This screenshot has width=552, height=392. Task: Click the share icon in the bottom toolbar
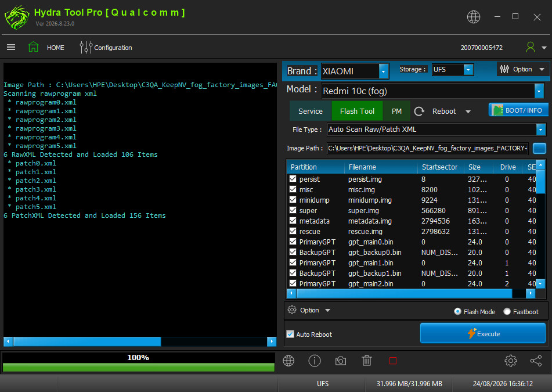[x=536, y=361]
